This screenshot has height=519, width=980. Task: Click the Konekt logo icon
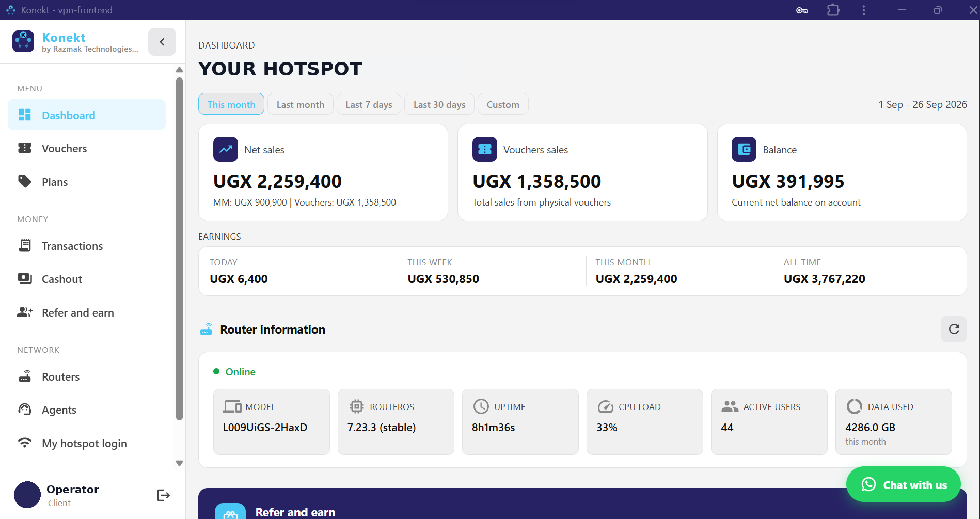[x=23, y=41]
